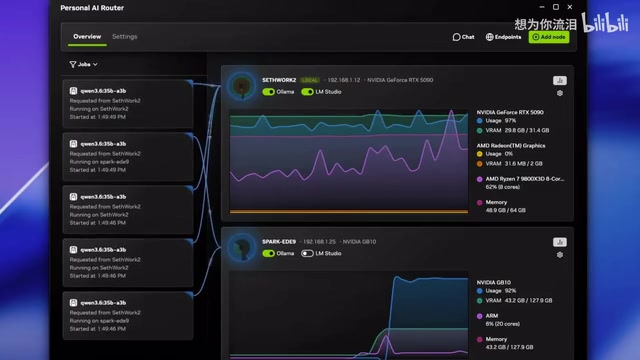Open the Settings tab
Viewport: 640px width, 360px height.
124,37
